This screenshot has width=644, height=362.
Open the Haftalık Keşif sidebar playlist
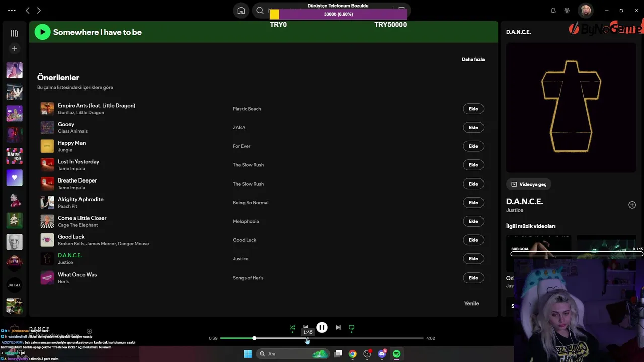(14, 156)
